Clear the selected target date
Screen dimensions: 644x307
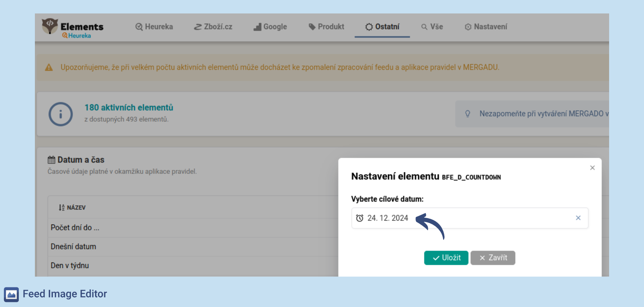point(578,218)
